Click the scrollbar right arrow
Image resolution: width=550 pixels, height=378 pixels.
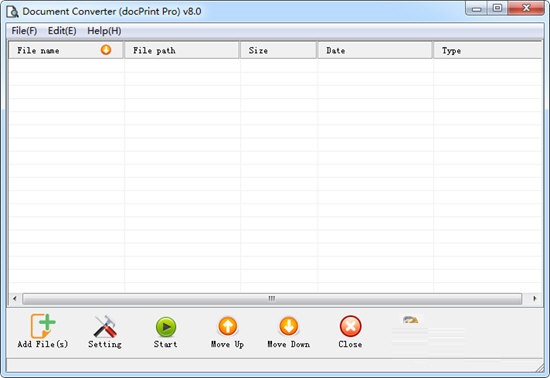coord(534,299)
